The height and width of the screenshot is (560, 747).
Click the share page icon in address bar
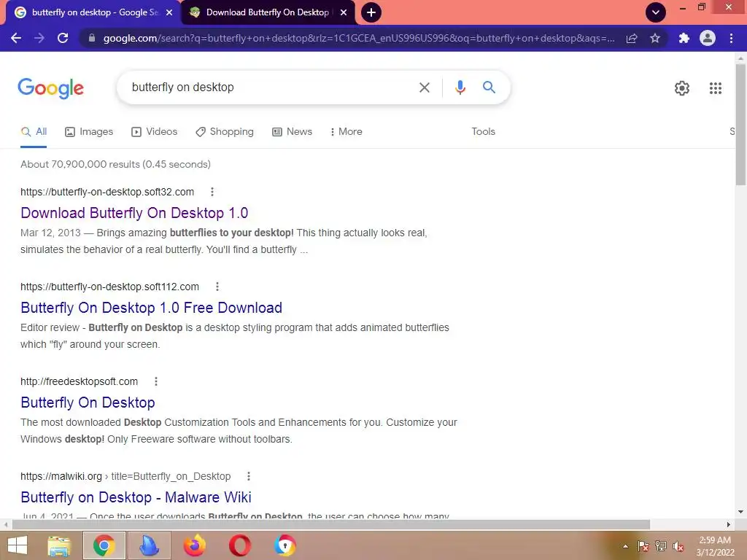point(632,38)
